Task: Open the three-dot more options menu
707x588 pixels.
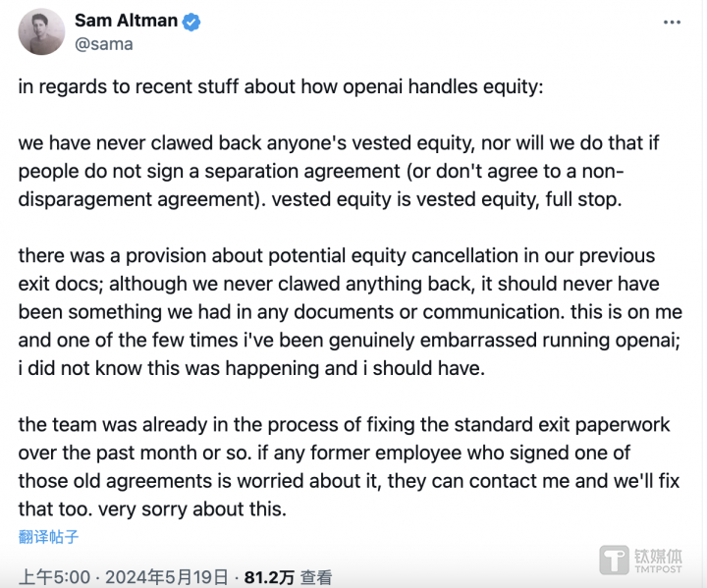Action: pos(672,21)
